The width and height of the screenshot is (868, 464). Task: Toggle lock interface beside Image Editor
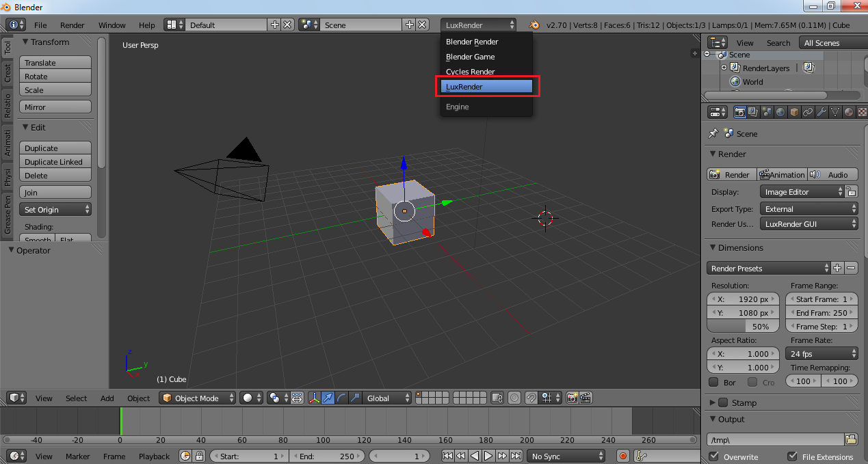pos(851,192)
